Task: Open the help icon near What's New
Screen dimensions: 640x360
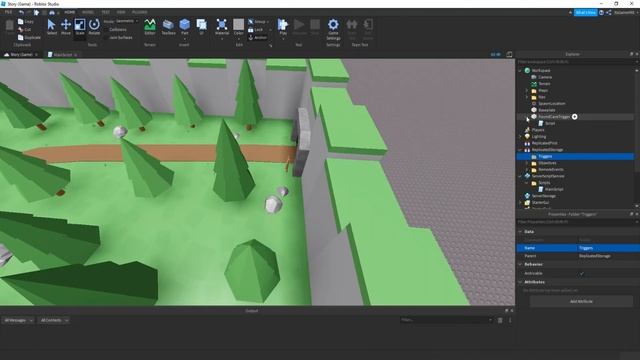Action: [601, 13]
